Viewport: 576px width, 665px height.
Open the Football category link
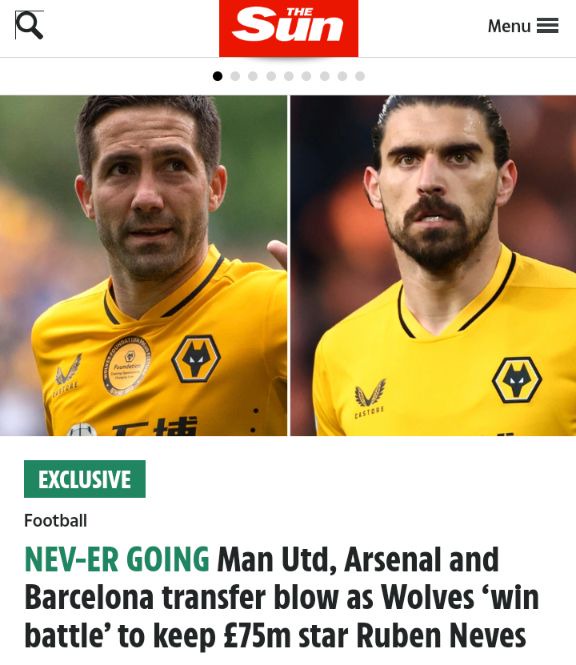[56, 520]
